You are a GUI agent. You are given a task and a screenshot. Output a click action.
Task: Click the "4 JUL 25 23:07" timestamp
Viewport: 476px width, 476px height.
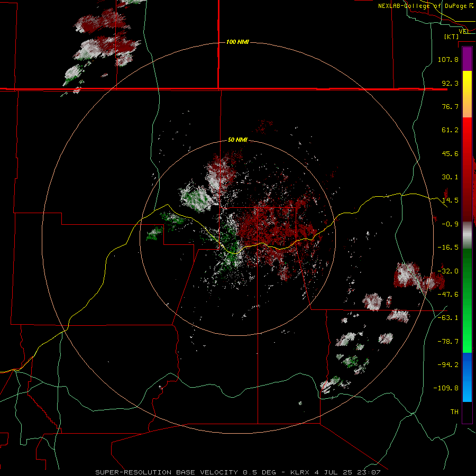[x=347, y=472]
